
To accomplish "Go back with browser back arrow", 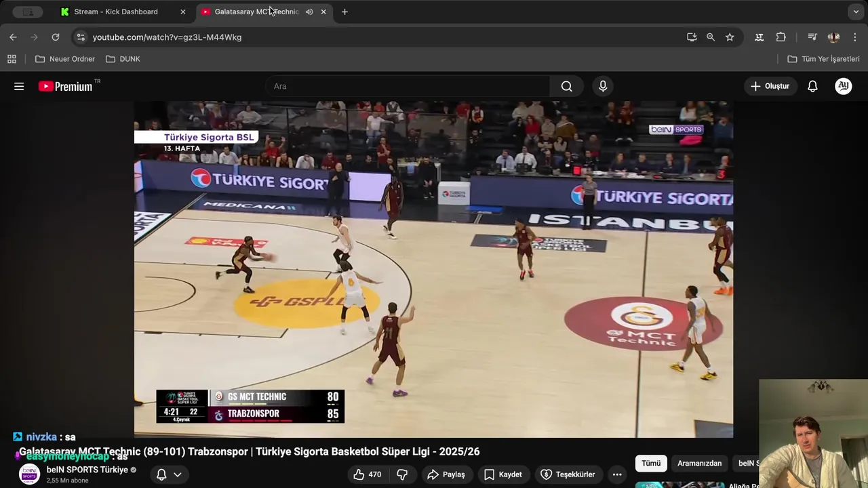I will coord(13,37).
